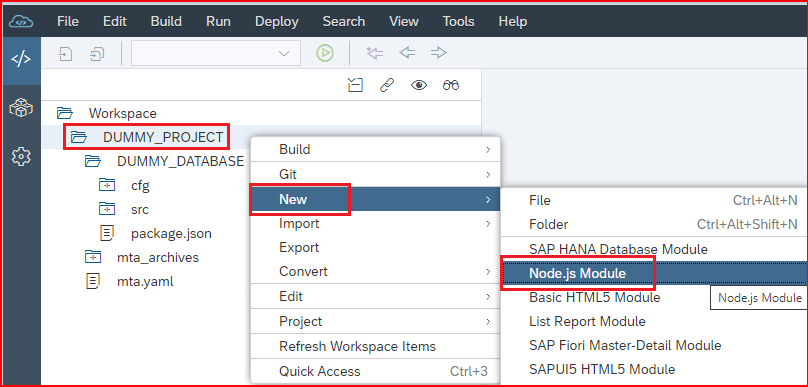Choose SAP HANA Database Module option
Screen dimensions: 808x387
click(618, 249)
